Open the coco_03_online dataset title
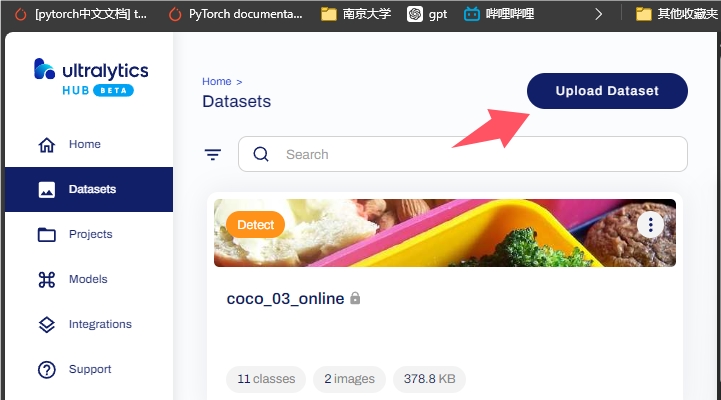Viewport: 721px width, 400px height. click(x=285, y=298)
